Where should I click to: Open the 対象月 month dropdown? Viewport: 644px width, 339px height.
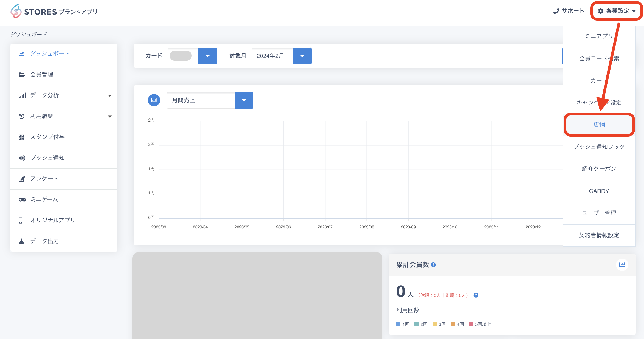(x=302, y=56)
